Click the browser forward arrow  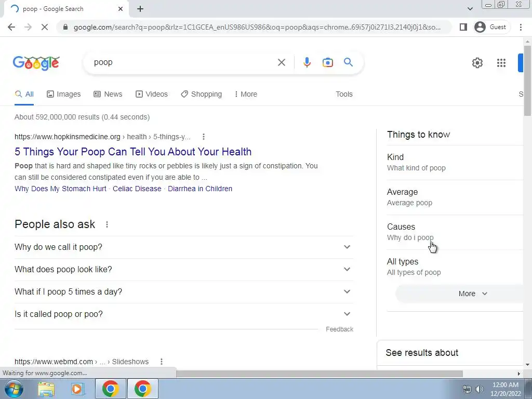(28, 27)
